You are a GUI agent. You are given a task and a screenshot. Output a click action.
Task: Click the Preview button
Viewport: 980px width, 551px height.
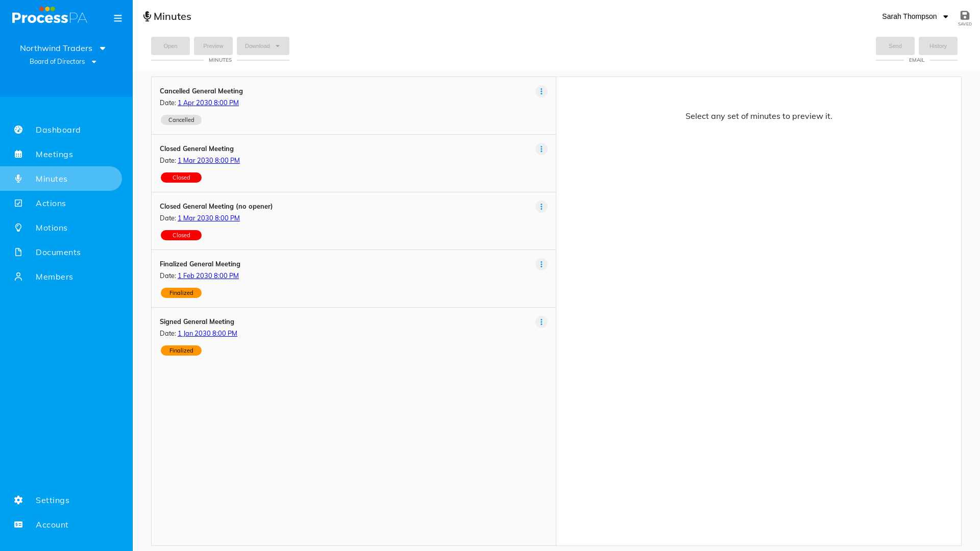[x=213, y=46]
